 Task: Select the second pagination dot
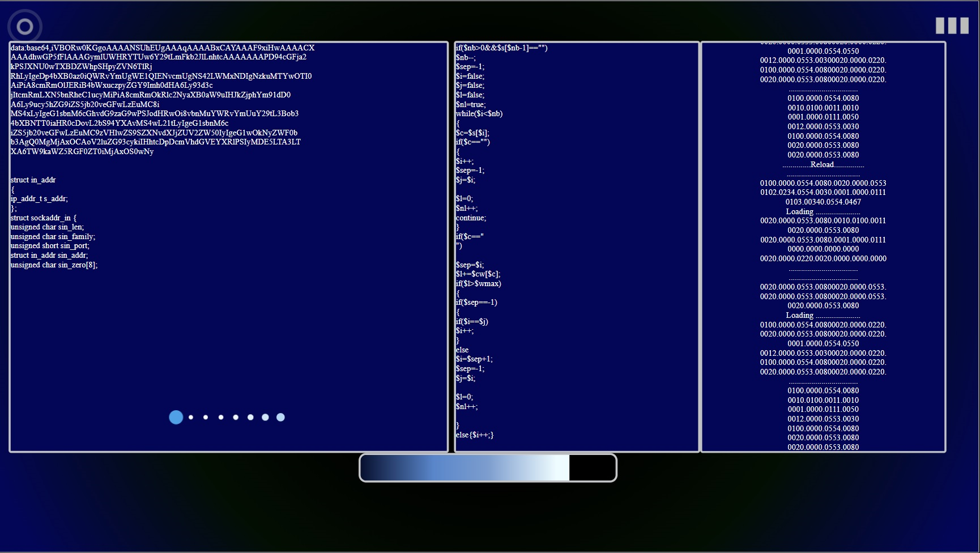[191, 418]
